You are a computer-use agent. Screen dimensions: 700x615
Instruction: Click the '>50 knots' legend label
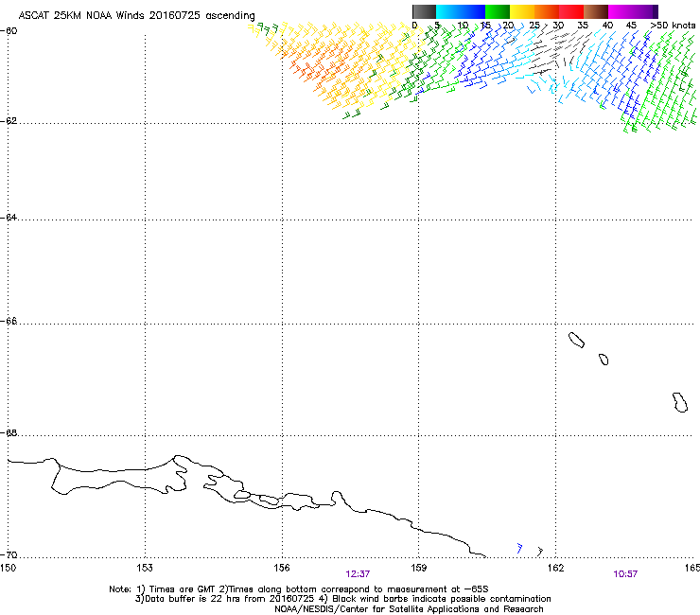[x=673, y=26]
